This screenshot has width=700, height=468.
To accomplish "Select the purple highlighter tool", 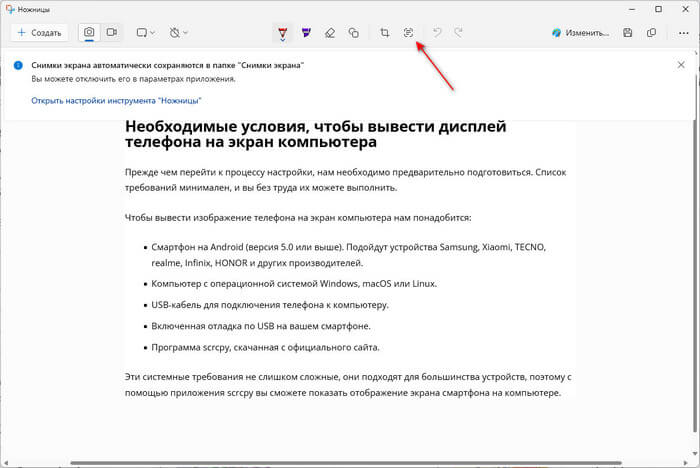I will point(306,33).
